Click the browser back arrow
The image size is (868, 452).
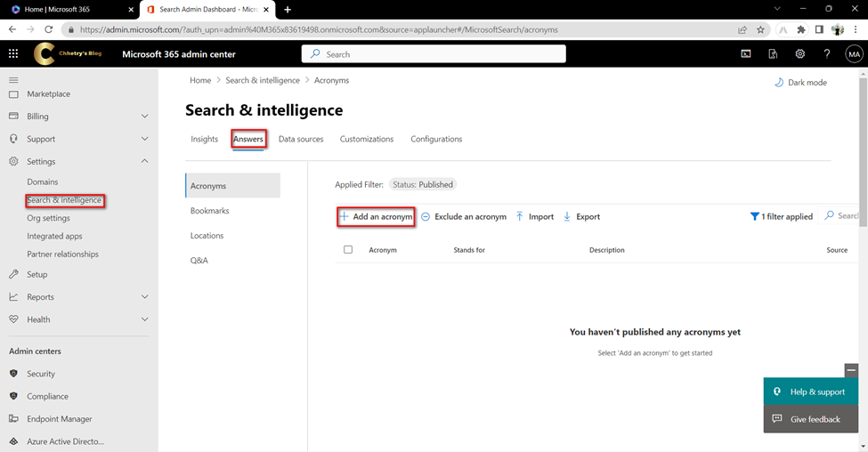pyautogui.click(x=12, y=29)
